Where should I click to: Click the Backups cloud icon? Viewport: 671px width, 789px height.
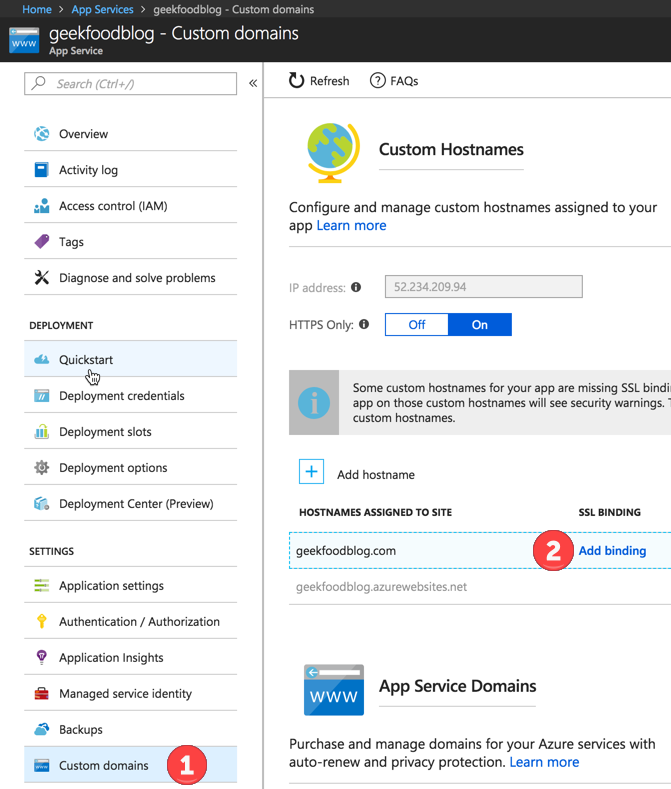(41, 729)
